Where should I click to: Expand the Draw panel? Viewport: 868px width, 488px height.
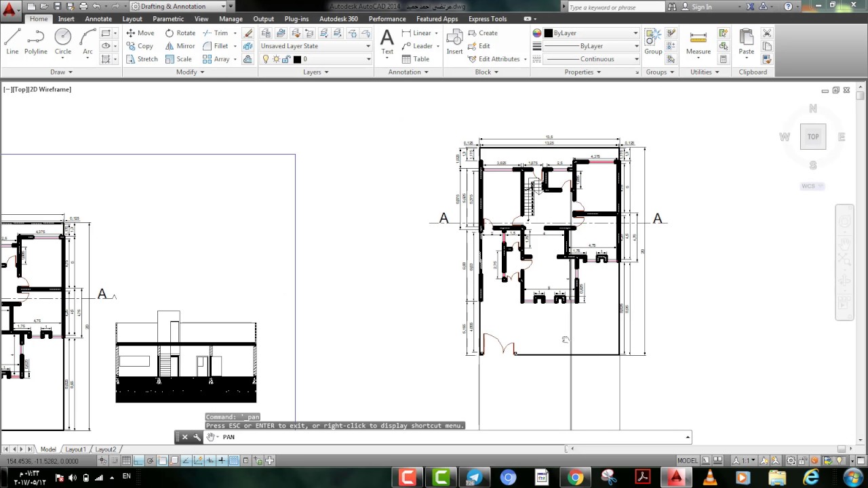61,72
